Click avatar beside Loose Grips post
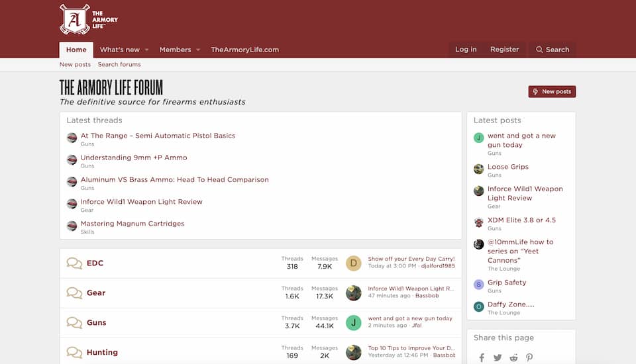The height and width of the screenshot is (364, 636). coord(478,169)
